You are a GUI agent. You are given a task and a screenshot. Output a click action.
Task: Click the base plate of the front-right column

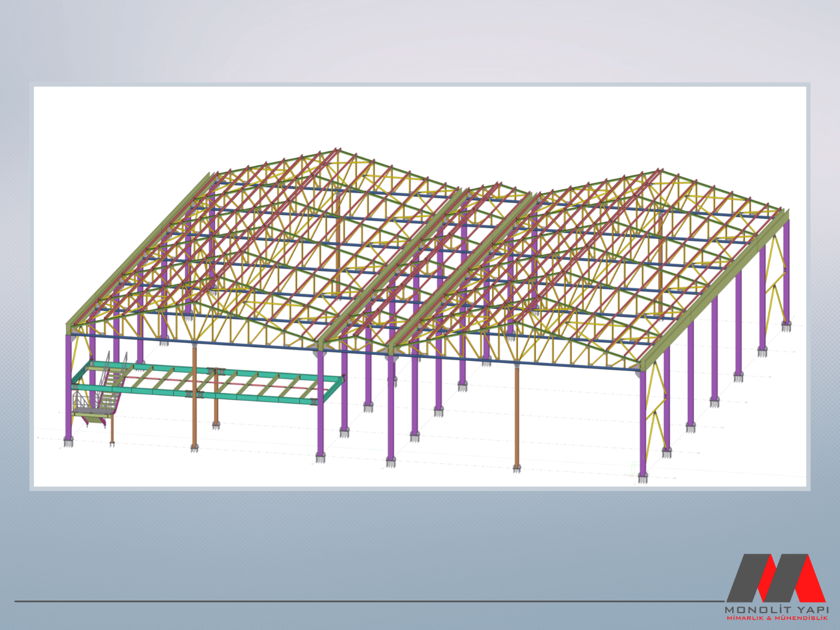click(643, 477)
